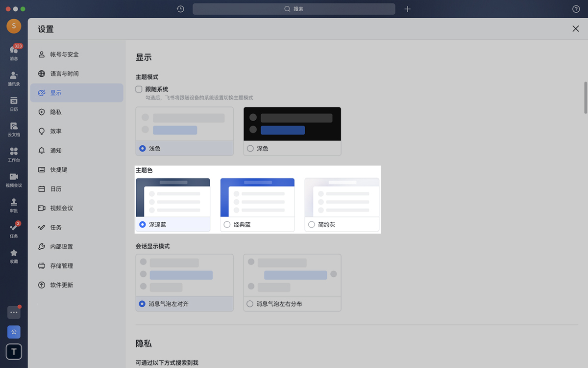Click the plus icon beside search
Viewport: 588px width, 368px height.
(407, 9)
